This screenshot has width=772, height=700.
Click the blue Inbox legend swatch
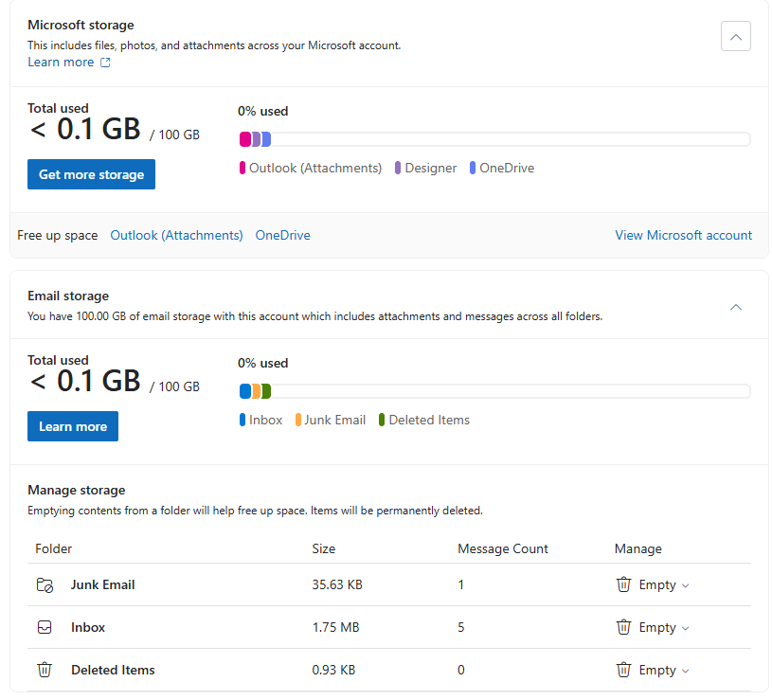click(x=242, y=420)
